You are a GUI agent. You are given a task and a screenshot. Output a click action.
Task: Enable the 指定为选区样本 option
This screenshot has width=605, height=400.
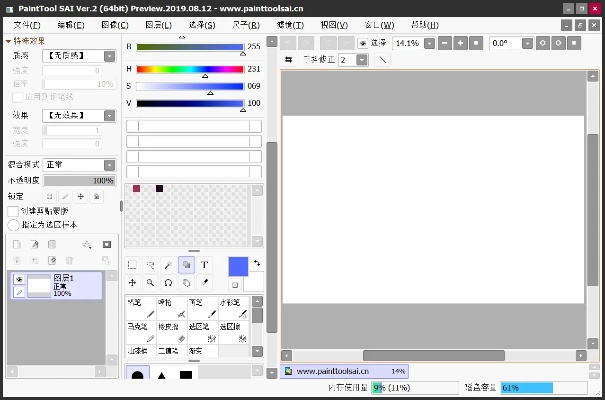(12, 225)
